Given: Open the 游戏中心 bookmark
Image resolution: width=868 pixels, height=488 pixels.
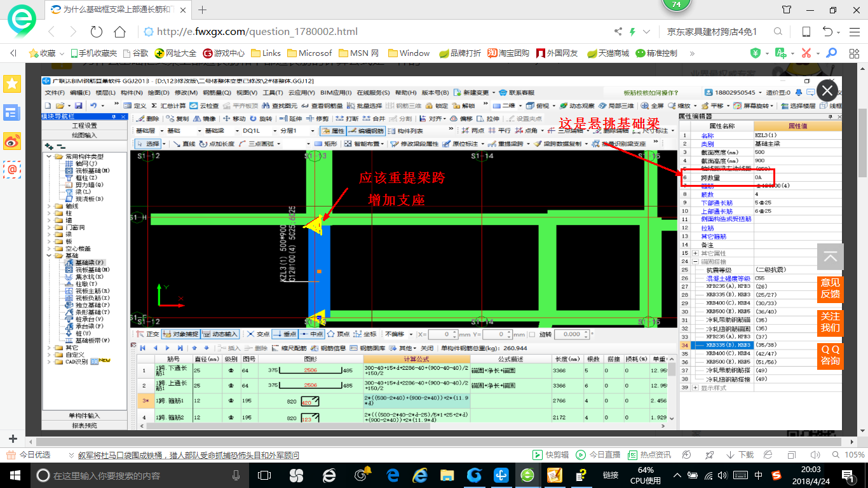Looking at the screenshot, I should (224, 53).
